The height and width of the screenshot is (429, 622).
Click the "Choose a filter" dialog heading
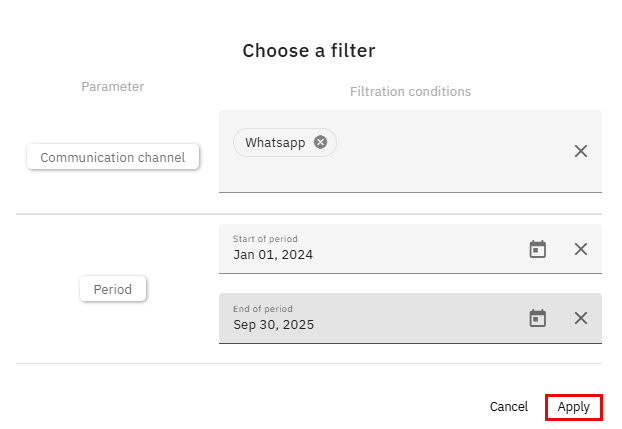[x=309, y=50]
